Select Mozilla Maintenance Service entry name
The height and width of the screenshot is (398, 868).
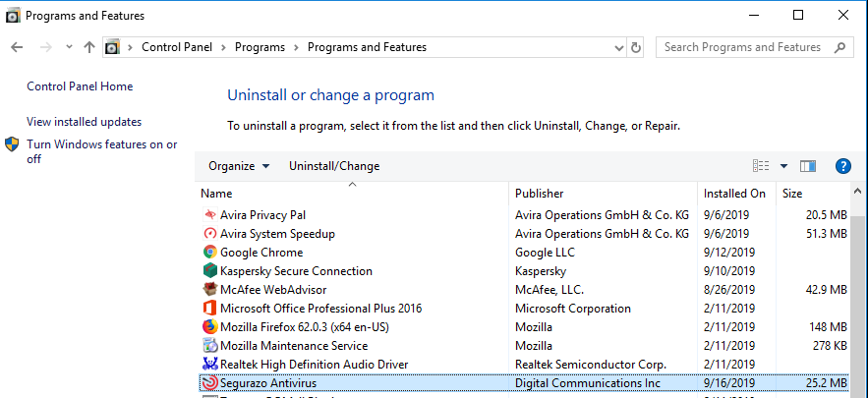(294, 345)
